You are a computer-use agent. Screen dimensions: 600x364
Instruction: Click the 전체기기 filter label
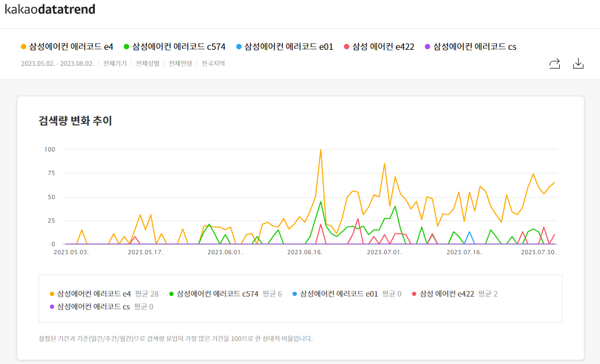coord(115,64)
